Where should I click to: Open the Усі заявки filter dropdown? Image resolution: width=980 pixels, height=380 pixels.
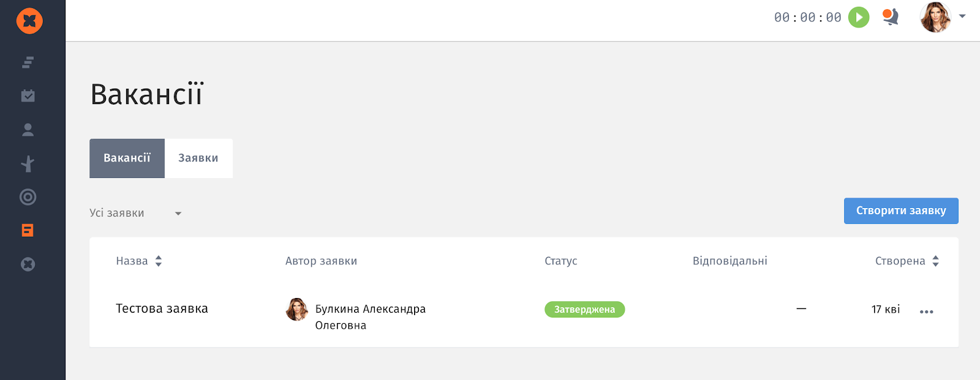(136, 213)
